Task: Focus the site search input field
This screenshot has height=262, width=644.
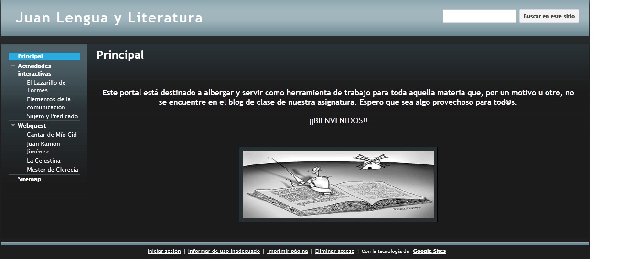Action: pyautogui.click(x=479, y=16)
